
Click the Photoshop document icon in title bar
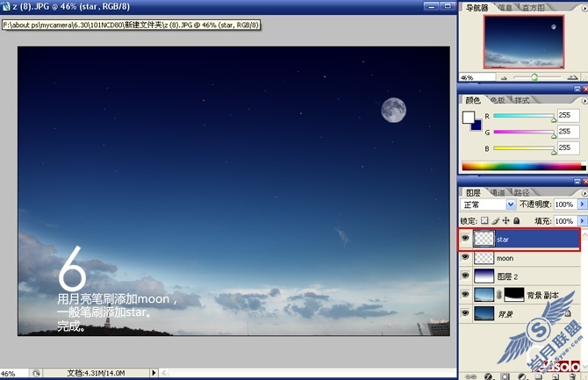tap(5, 6)
